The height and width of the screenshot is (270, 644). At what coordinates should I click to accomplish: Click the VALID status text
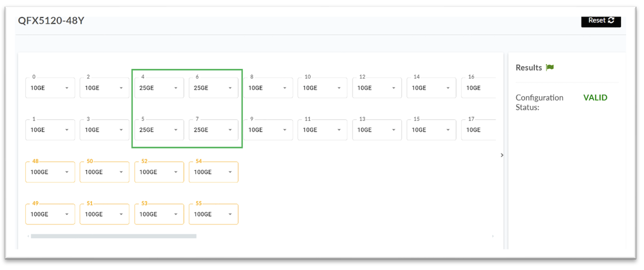pos(595,98)
